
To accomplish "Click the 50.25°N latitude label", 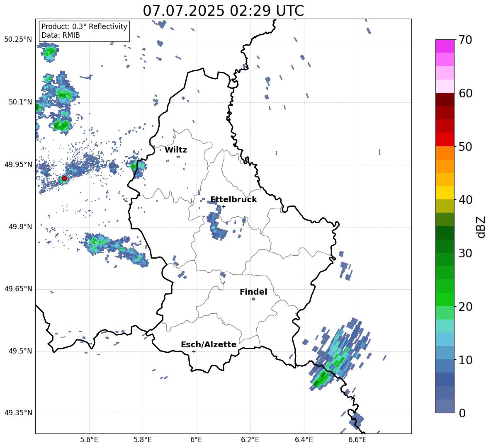I will 18,40.
